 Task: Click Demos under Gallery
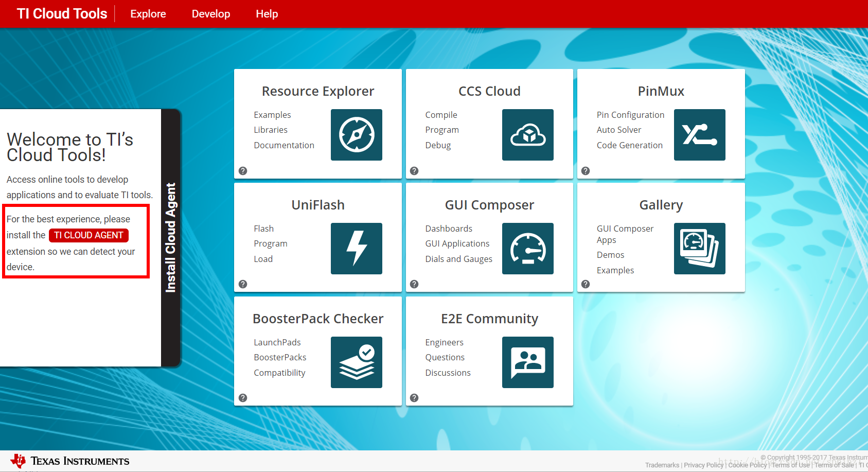[x=610, y=255]
